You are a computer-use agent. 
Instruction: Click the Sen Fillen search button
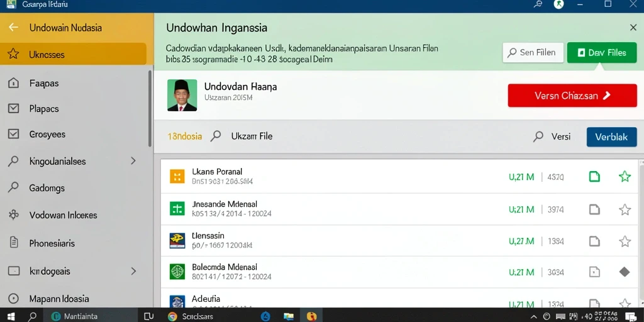(533, 53)
